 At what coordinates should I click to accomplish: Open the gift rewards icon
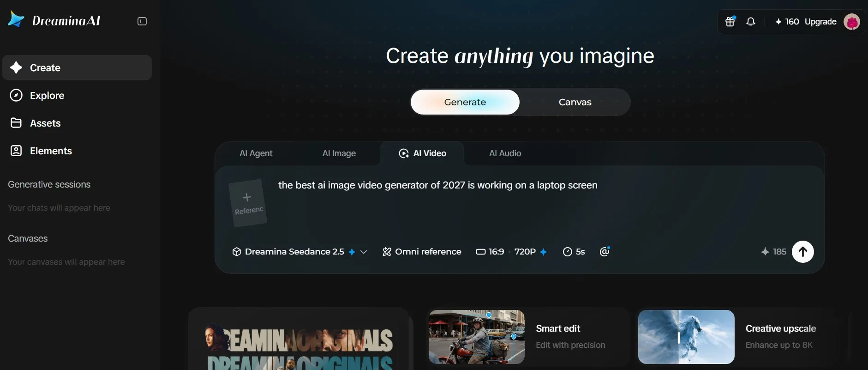pos(730,21)
